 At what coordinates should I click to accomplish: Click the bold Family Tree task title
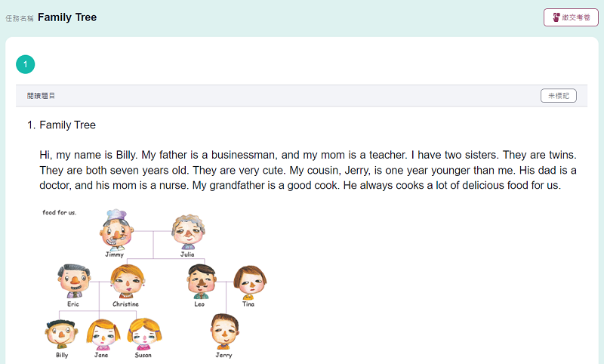click(x=67, y=17)
